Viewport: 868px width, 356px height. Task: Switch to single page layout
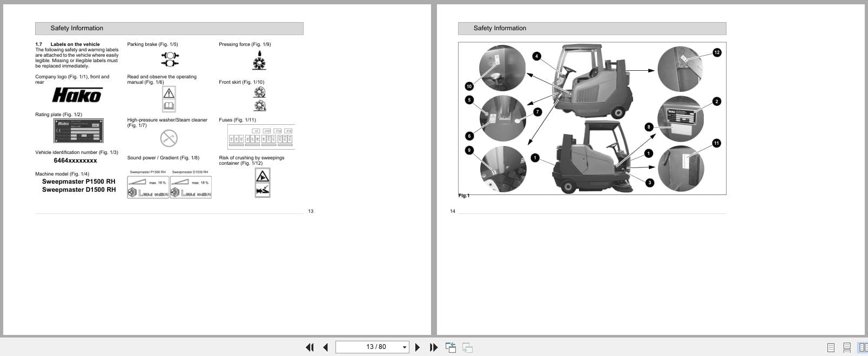click(x=831, y=348)
